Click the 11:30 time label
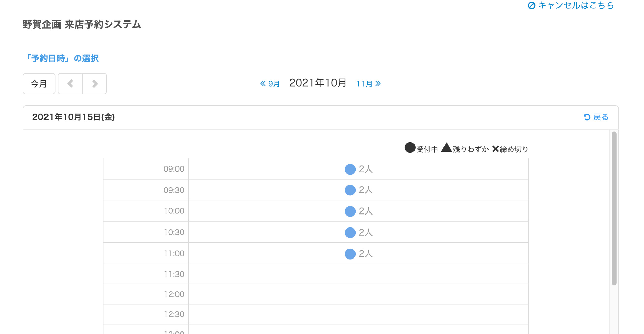 (x=174, y=274)
